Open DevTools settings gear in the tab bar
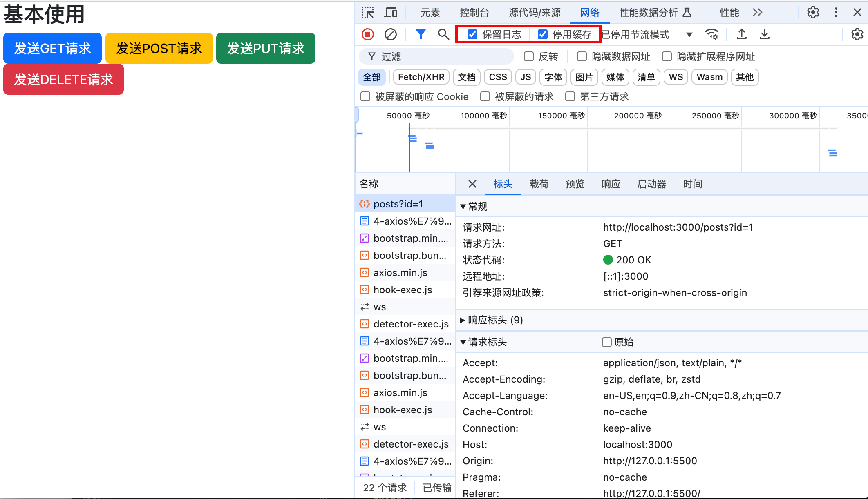This screenshot has width=868, height=499. pyautogui.click(x=813, y=13)
